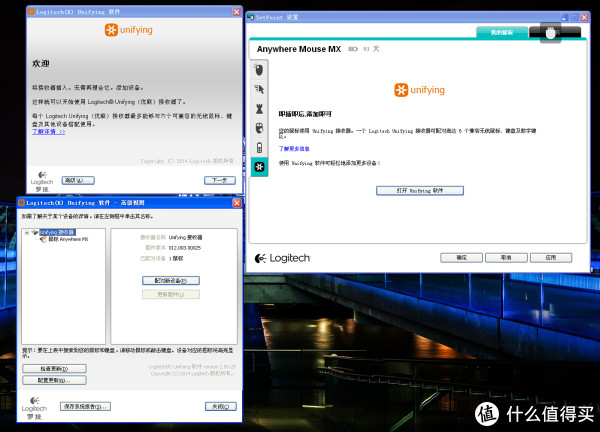Click the orange Unifying logo in SetPoint window

point(419,90)
